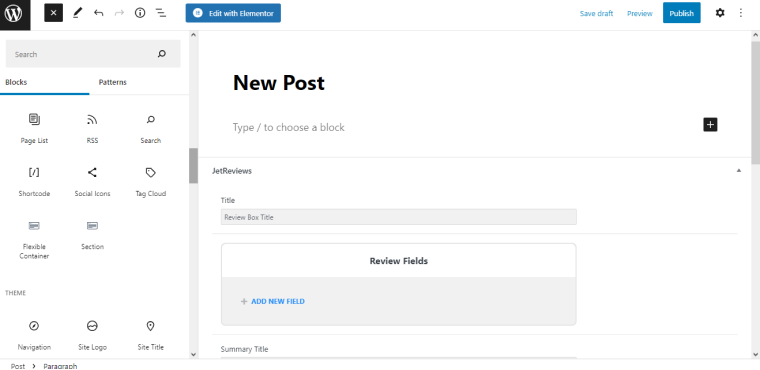Insert the Tag Cloud block

click(150, 181)
